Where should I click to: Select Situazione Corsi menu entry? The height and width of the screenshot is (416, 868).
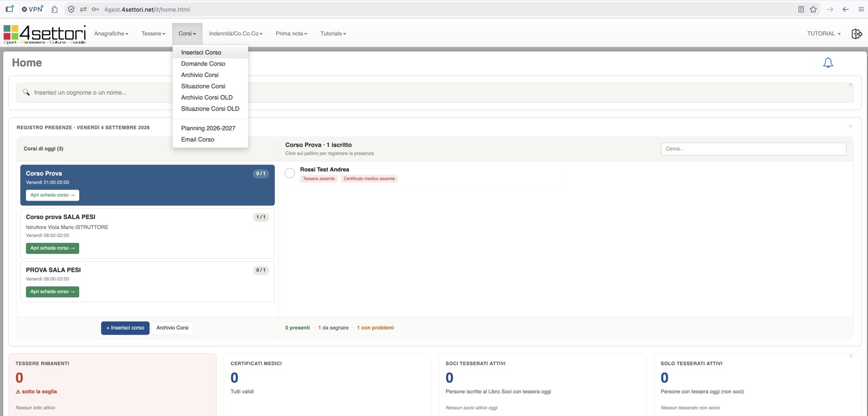point(210,86)
